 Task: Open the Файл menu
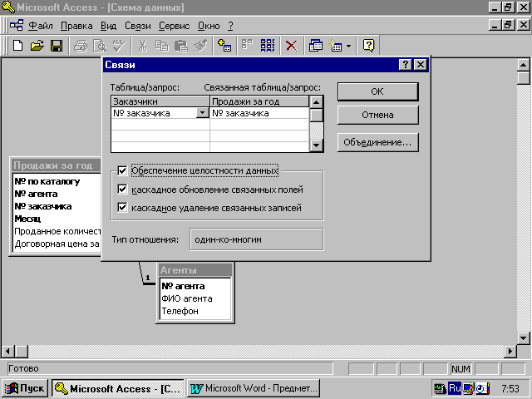(x=41, y=26)
